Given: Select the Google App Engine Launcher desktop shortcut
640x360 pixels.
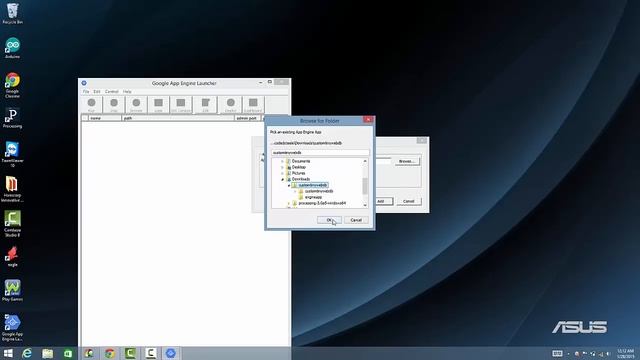Looking at the screenshot, I should pos(12,328).
